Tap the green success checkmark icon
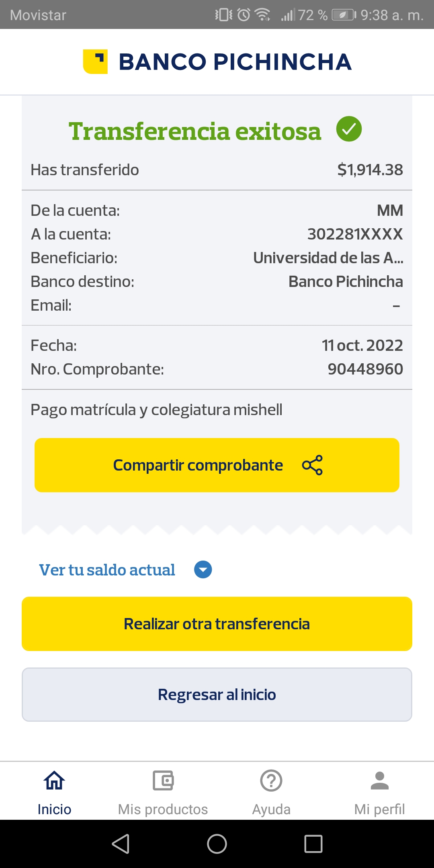434x868 pixels. point(349,129)
